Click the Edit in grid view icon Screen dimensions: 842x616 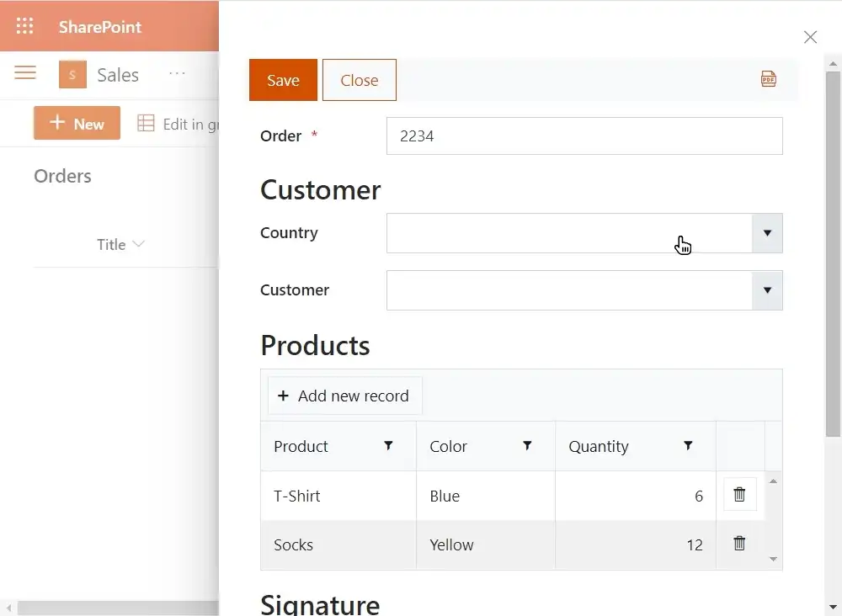point(146,123)
